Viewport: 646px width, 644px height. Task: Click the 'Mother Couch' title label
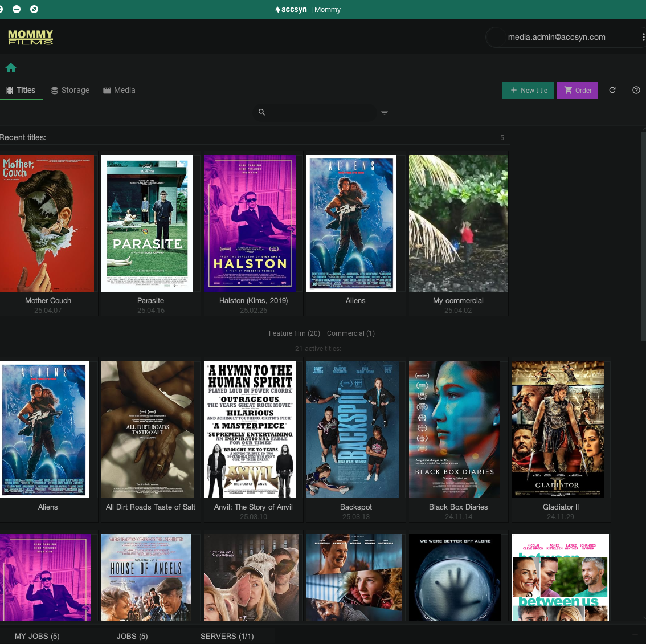click(x=48, y=300)
